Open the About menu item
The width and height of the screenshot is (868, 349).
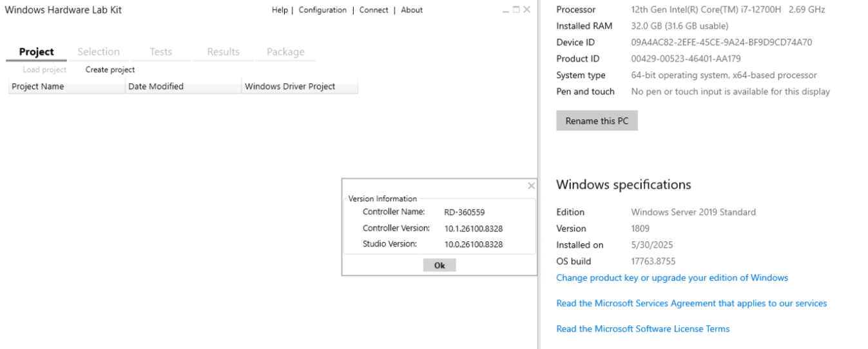[412, 10]
